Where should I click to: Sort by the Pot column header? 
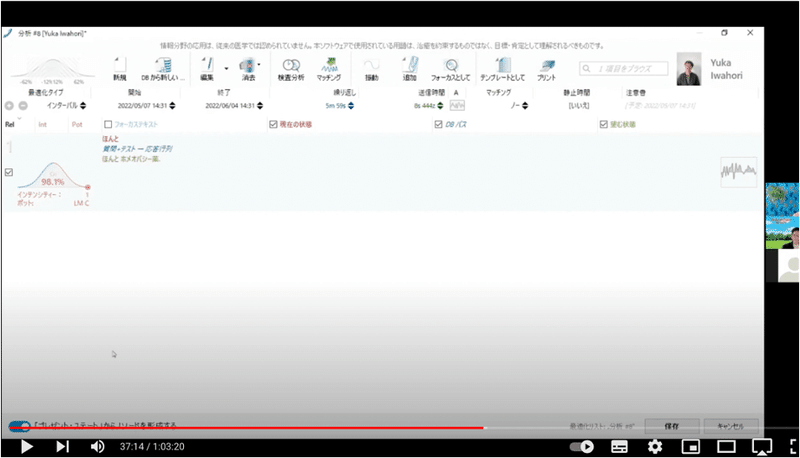point(77,124)
